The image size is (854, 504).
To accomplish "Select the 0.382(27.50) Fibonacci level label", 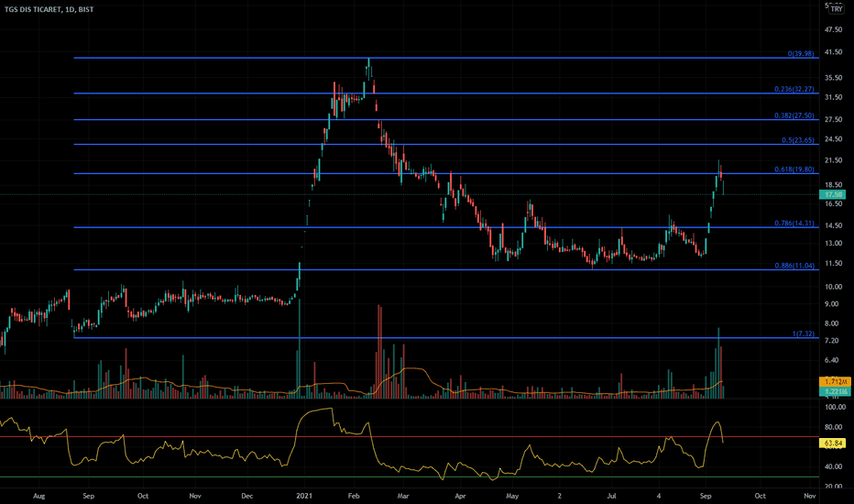I will coord(794,115).
